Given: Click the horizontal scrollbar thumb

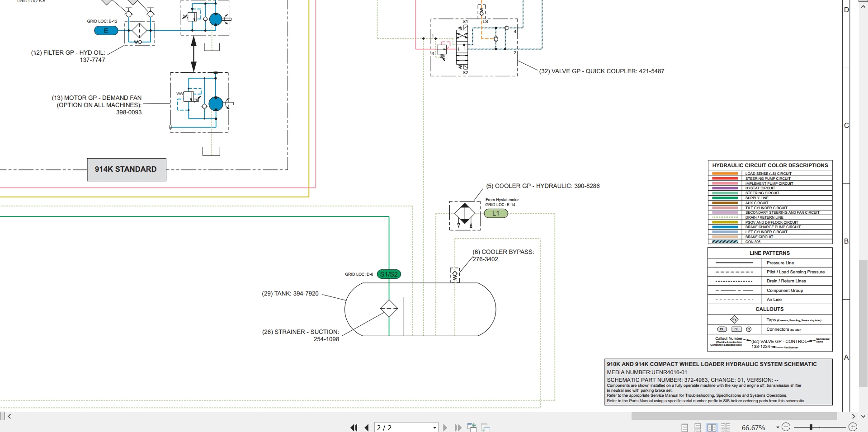Looking at the screenshot, I should point(734,416).
